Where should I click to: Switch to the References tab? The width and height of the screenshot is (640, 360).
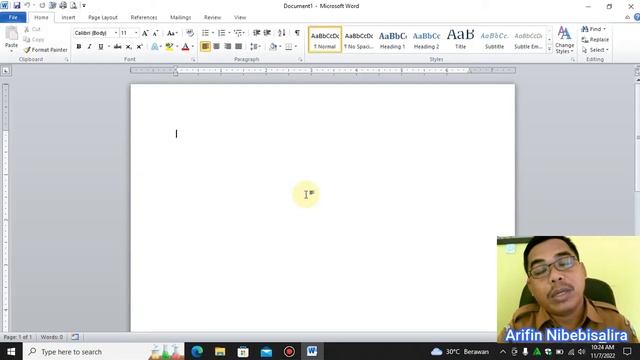tap(144, 18)
